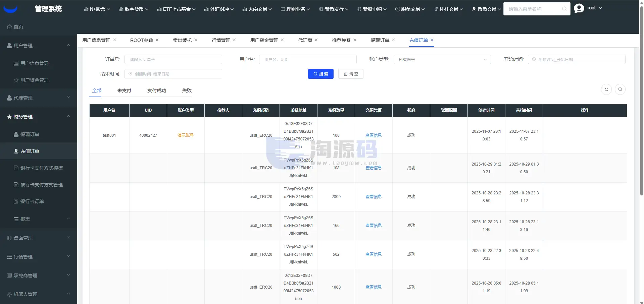Screen dimensions: 644x304
Task: Expand the 盘面管理 sidebar group
Action: 39,238
